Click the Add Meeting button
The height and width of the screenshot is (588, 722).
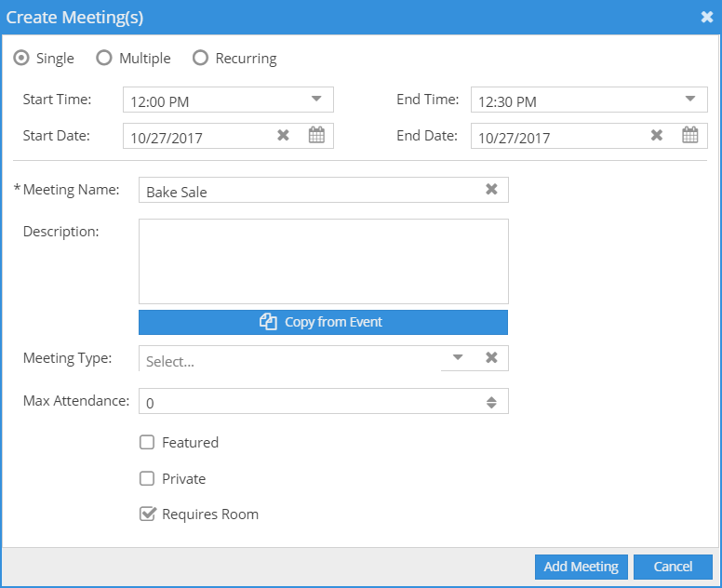(582, 567)
